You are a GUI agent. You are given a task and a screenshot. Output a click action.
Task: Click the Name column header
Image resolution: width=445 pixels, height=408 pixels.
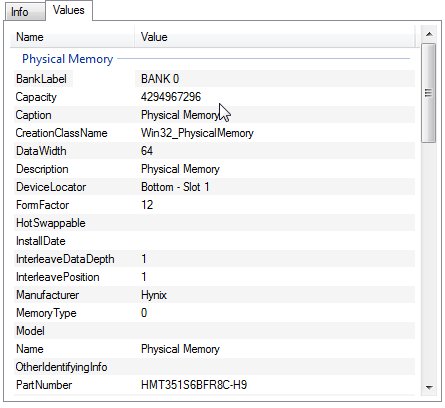[72, 37]
